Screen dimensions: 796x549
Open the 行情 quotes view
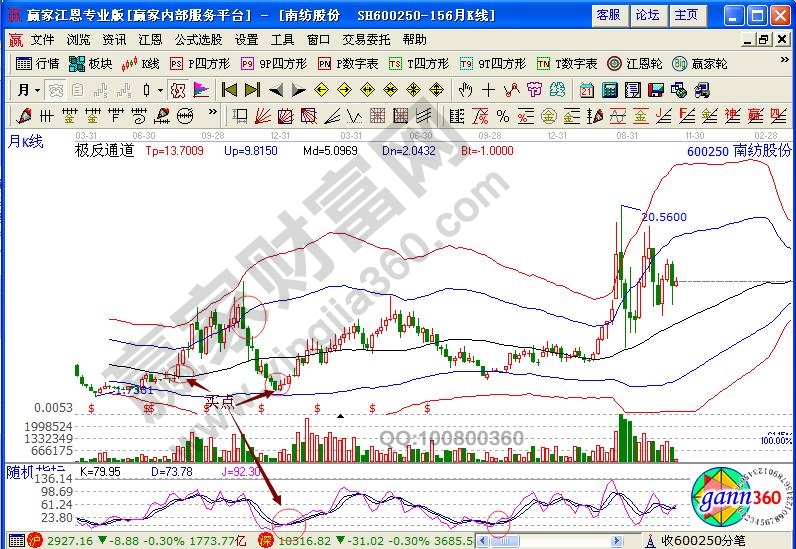39,63
